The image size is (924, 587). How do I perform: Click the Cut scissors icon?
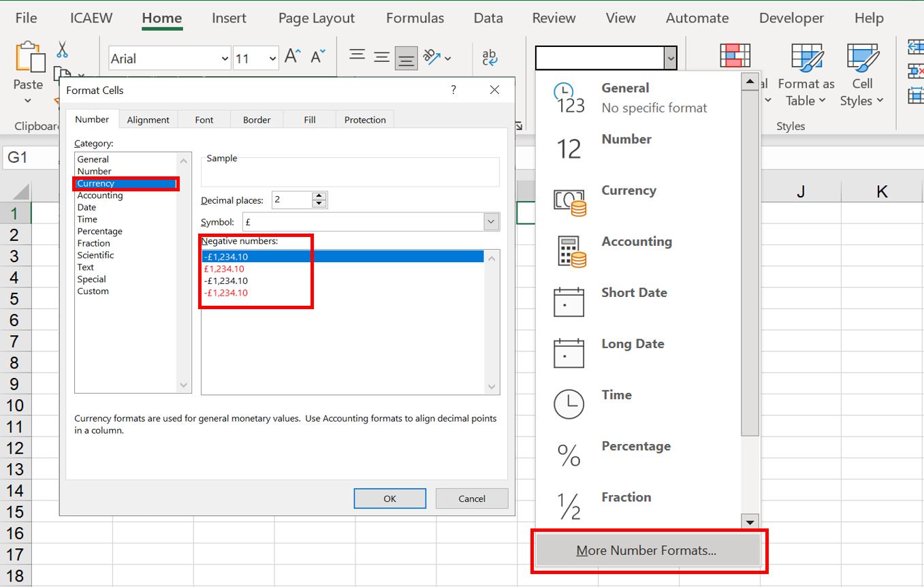tap(62, 50)
